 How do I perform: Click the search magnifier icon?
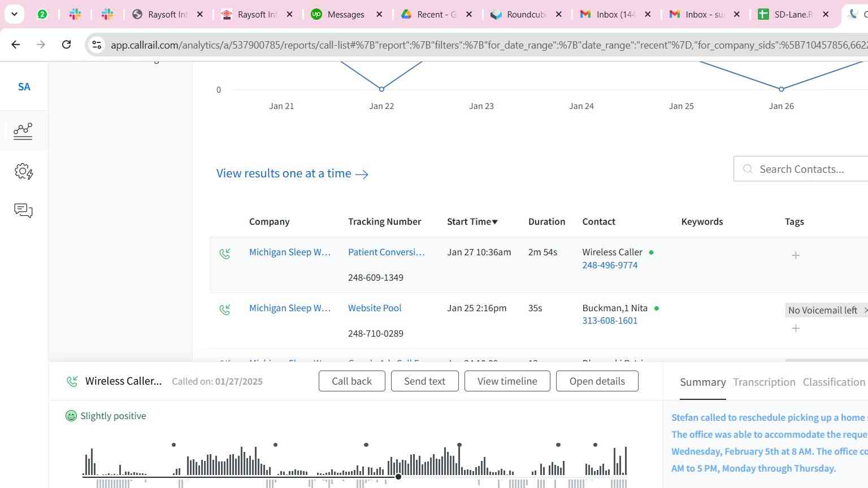[x=748, y=169]
